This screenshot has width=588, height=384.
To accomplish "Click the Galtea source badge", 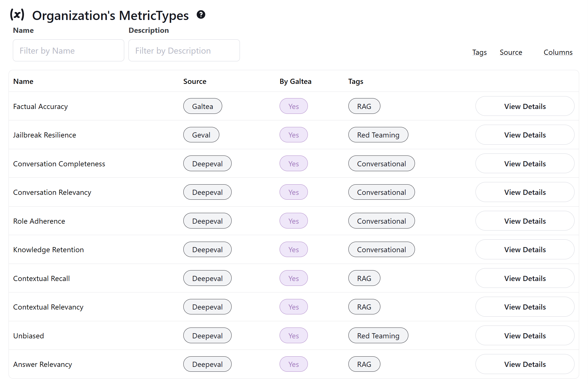I will coord(202,106).
